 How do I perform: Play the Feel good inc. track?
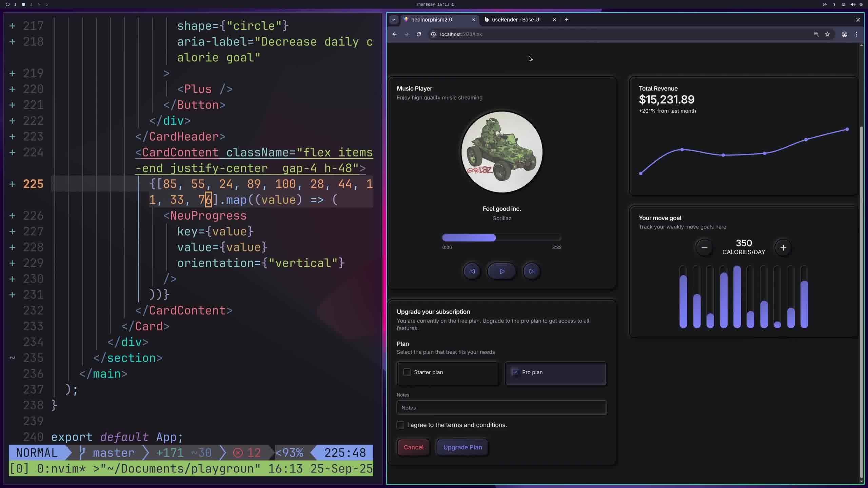(x=501, y=271)
